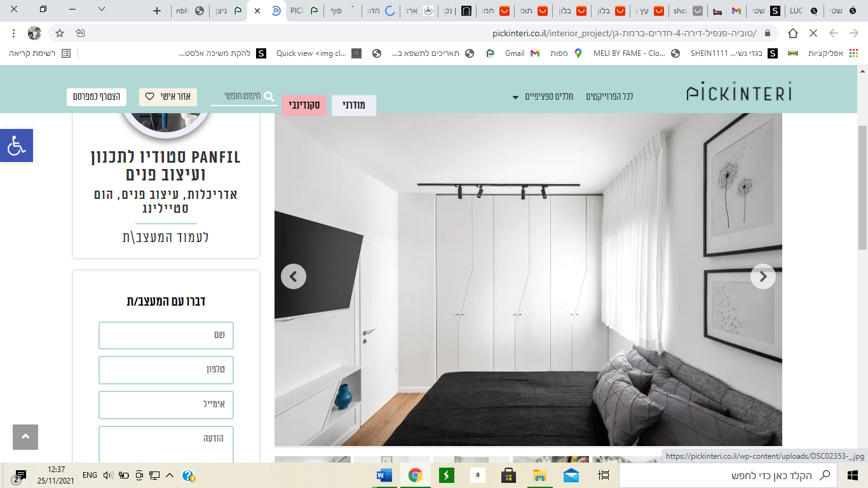Expand the חללים ספציפיים dropdown

[x=543, y=97]
